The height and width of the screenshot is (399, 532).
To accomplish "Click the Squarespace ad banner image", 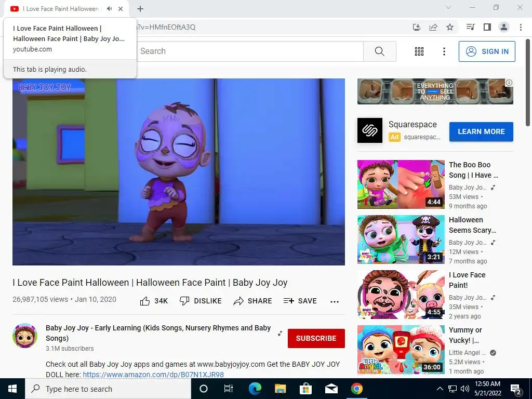I will [x=435, y=91].
